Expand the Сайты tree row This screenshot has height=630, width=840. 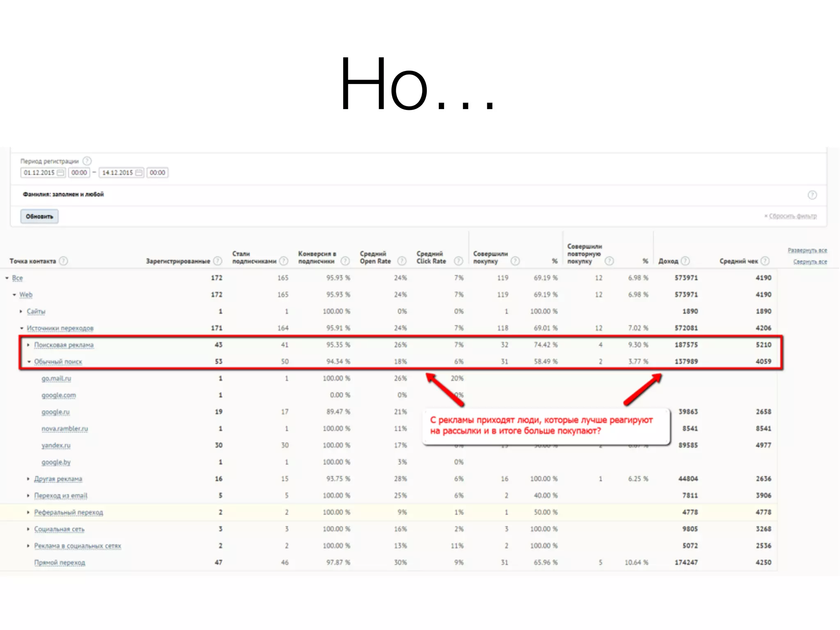[x=21, y=311]
